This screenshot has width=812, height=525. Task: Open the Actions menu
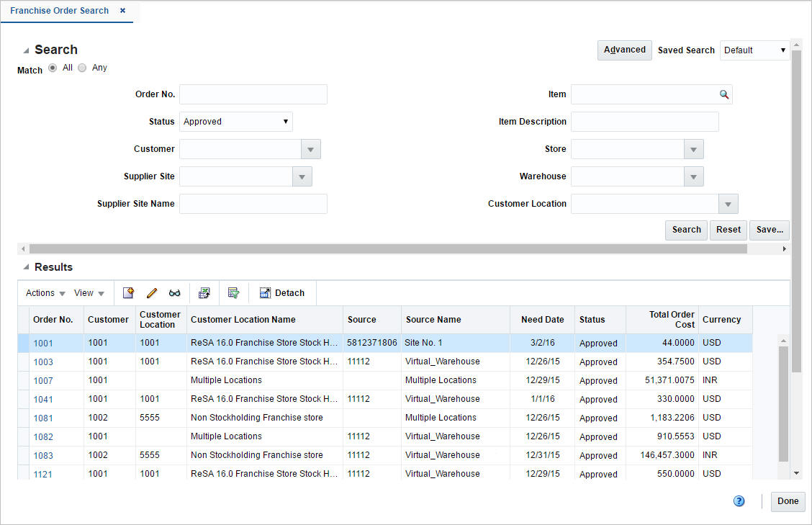(45, 293)
